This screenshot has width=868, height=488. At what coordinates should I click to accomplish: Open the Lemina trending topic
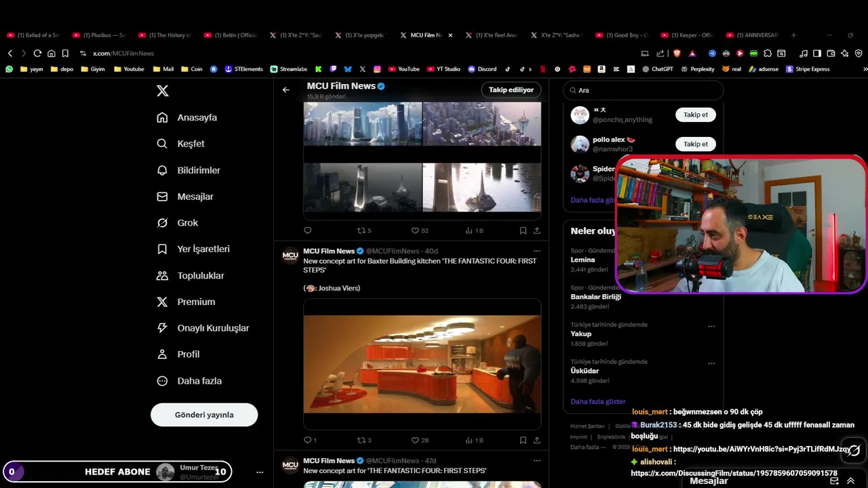[x=583, y=260]
